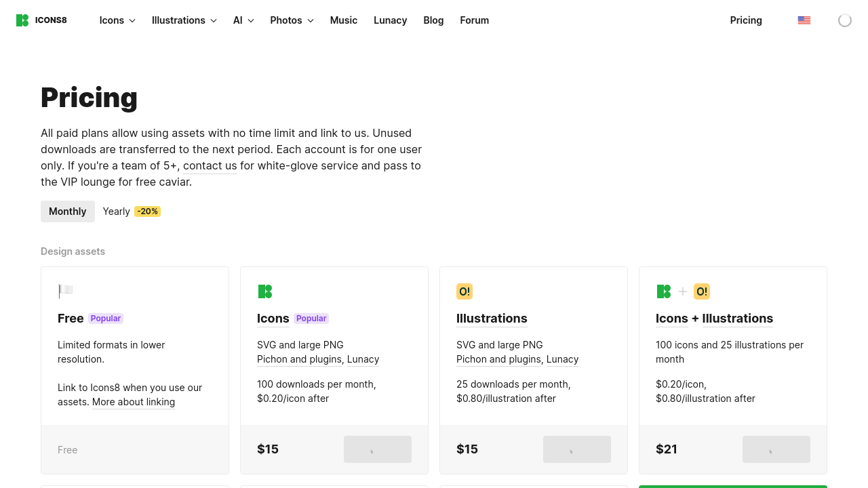
Task: Expand the AI menu
Action: 243,20
